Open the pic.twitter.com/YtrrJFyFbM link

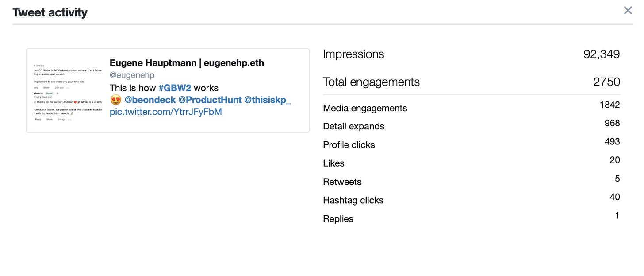166,112
